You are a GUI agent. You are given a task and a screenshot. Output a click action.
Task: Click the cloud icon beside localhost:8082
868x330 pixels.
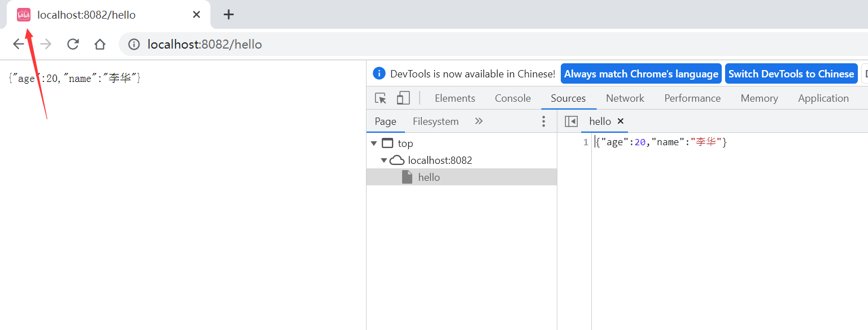397,160
